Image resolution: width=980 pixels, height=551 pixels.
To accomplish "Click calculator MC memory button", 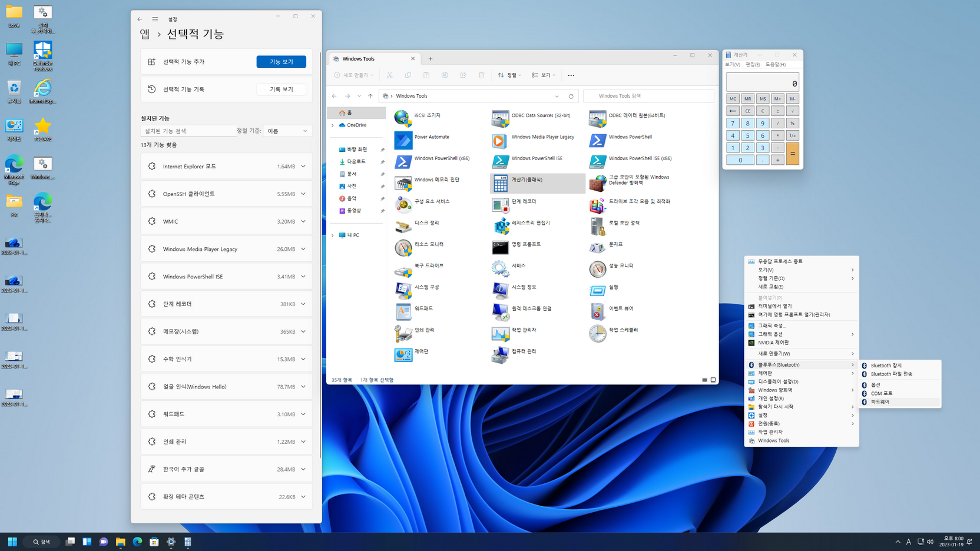I will (x=733, y=98).
